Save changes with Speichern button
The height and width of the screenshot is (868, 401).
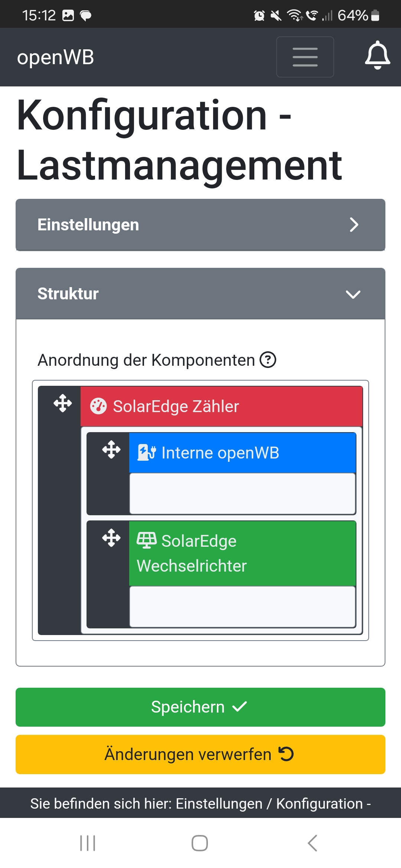tap(200, 707)
